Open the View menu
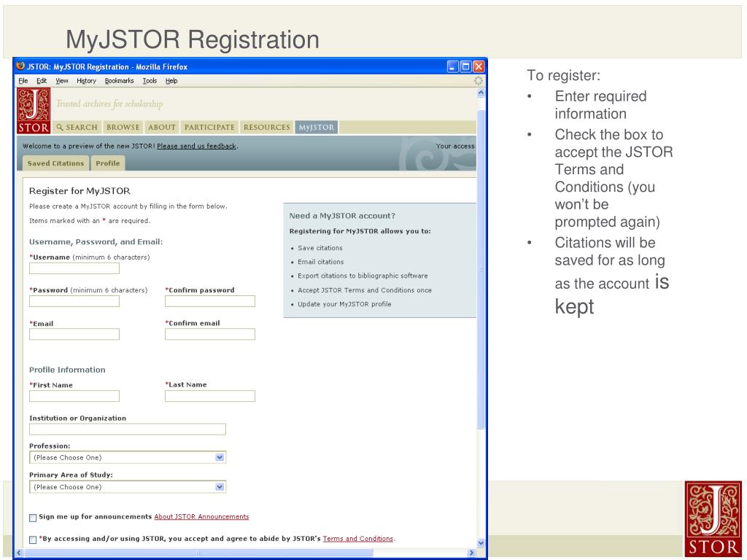This screenshot has height=560, width=747. [62, 81]
